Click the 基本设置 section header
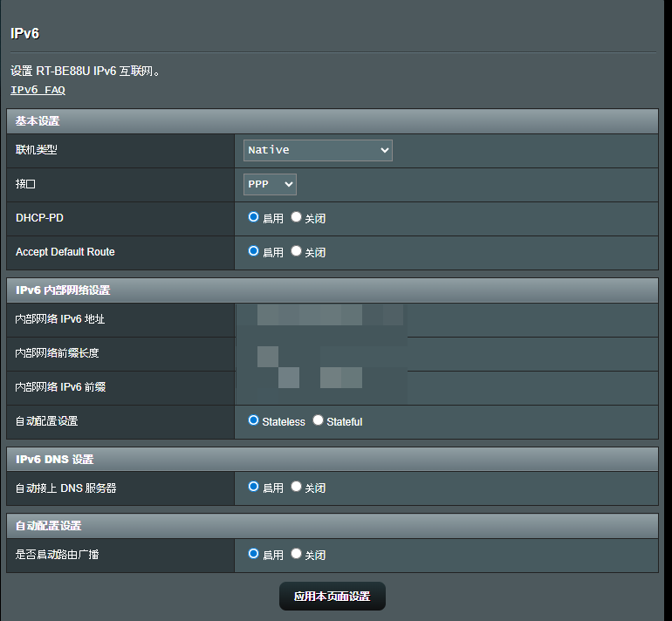 (38, 121)
